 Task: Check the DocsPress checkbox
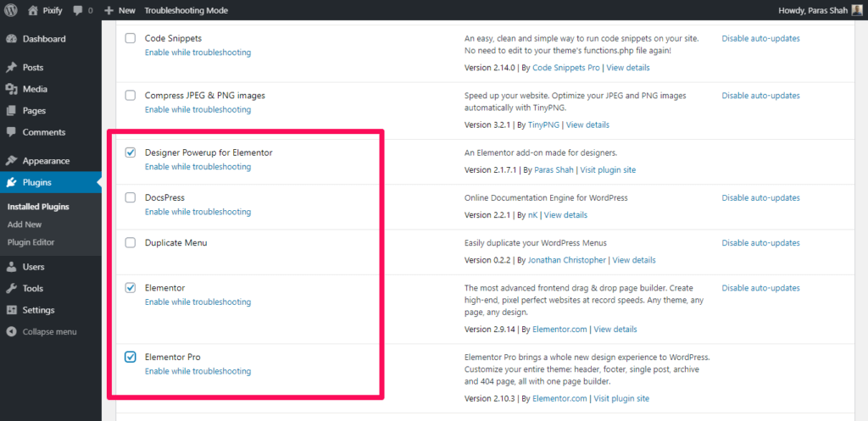(x=130, y=197)
